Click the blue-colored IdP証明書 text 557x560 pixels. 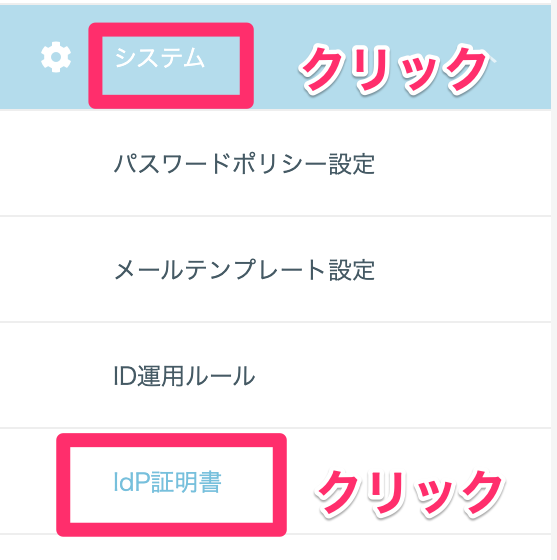[167, 482]
